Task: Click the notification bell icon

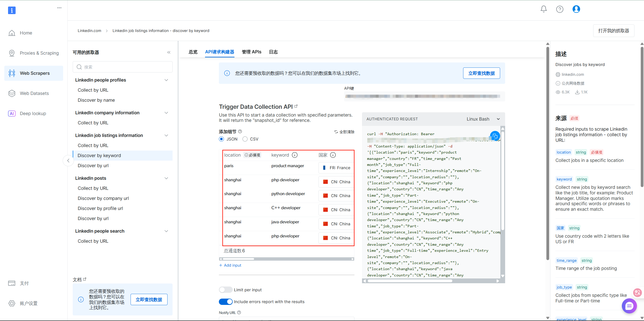Action: tap(544, 9)
